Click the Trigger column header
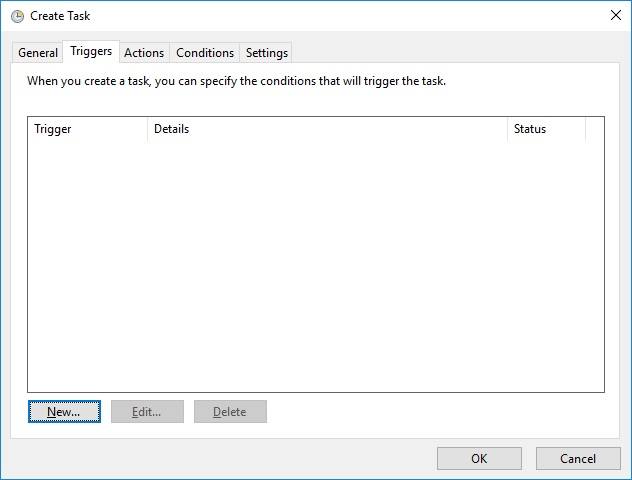Screen dimensions: 632x480 point(88,129)
